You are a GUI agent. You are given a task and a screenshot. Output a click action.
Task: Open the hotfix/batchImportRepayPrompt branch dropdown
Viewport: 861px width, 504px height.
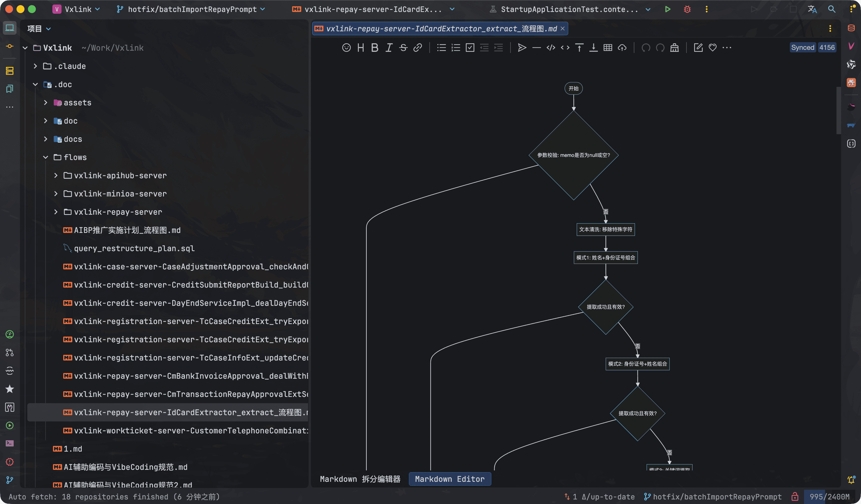pos(191,9)
